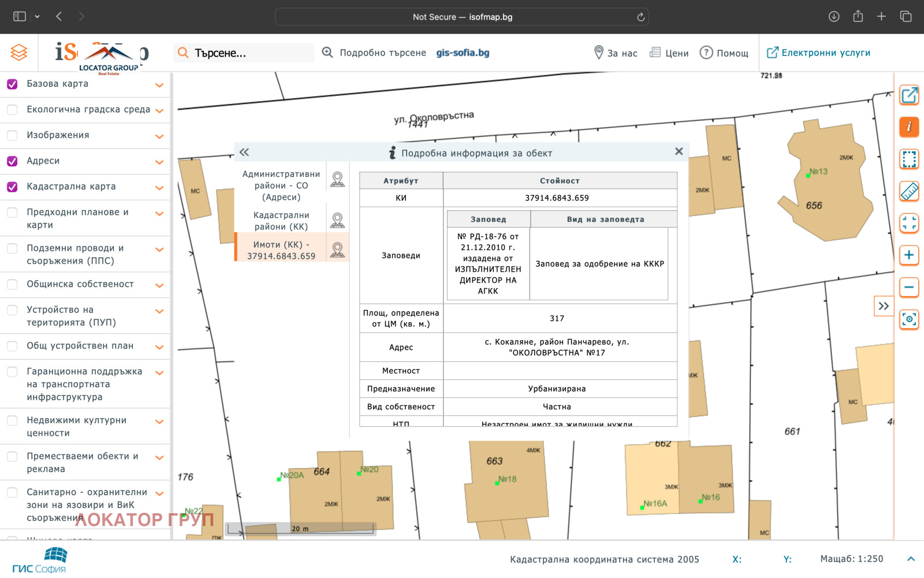924x578 pixels.
Task: Expand the Адреси layer options
Action: tap(159, 162)
